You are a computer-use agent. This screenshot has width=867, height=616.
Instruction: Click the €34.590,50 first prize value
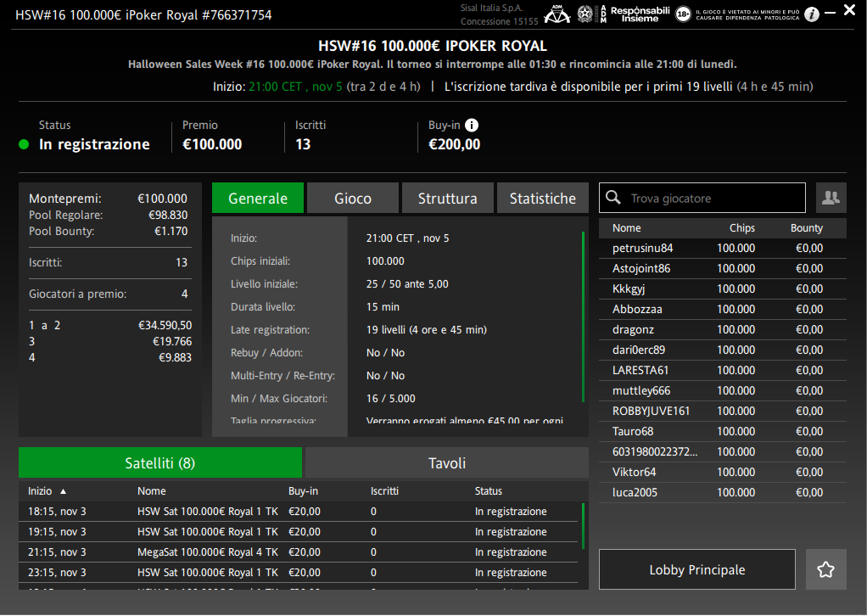(165, 325)
